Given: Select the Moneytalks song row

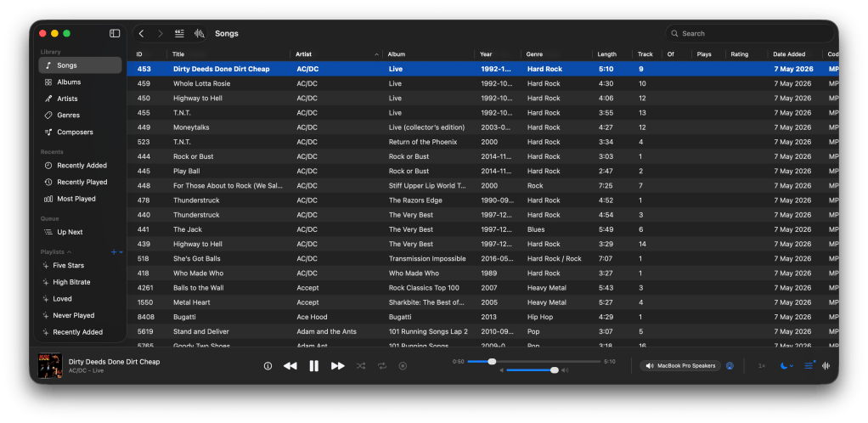Looking at the screenshot, I should click(482, 127).
